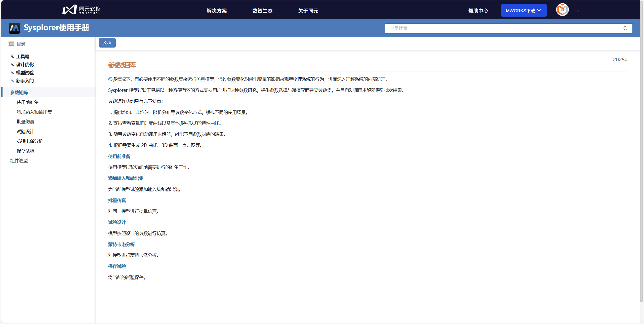This screenshot has height=324, width=644.
Task: Click the MWORKS下载 button
Action: [x=524, y=10]
